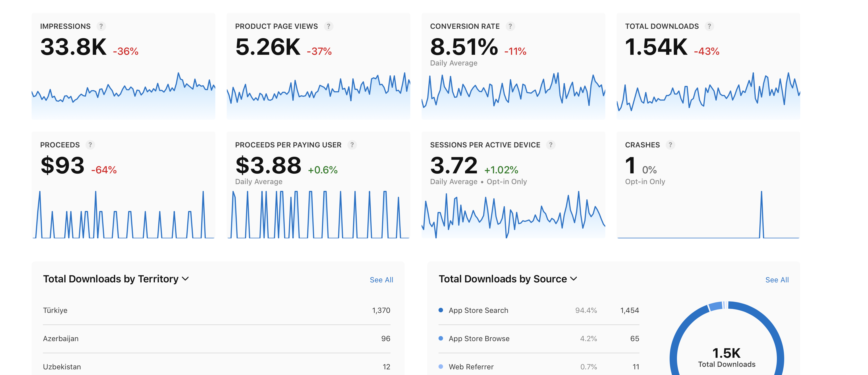Viewport: 868px width, 375px height.
Task: Select the Türkiye territory row
Action: pos(217,311)
